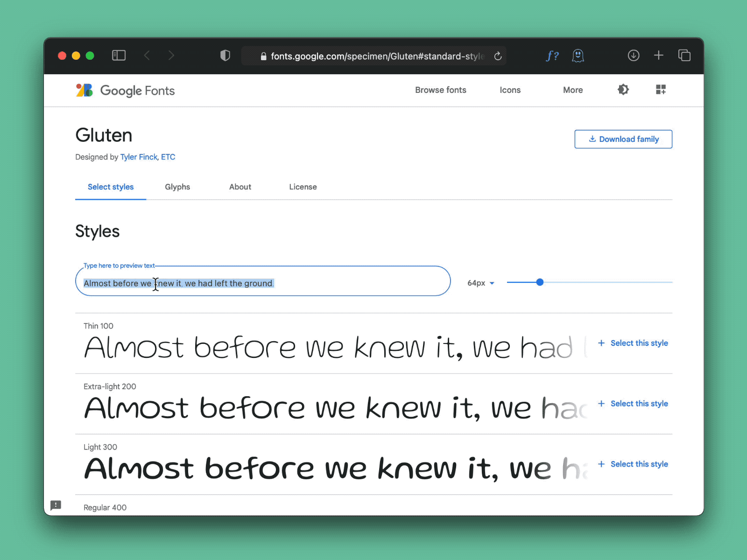Download the Gluten font family
The width and height of the screenshot is (747, 560).
623,139
